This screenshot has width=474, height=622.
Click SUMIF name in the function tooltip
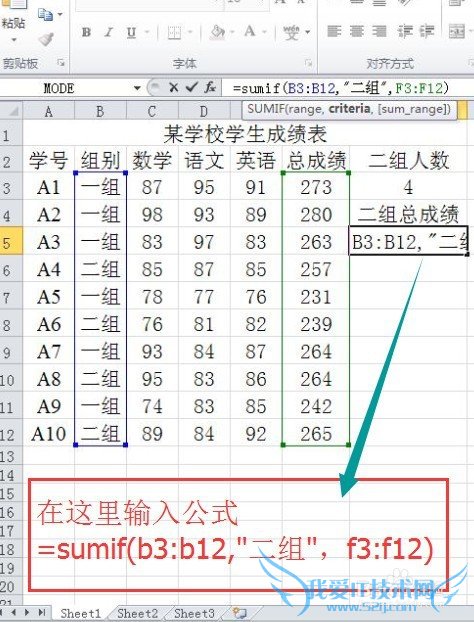(265, 109)
